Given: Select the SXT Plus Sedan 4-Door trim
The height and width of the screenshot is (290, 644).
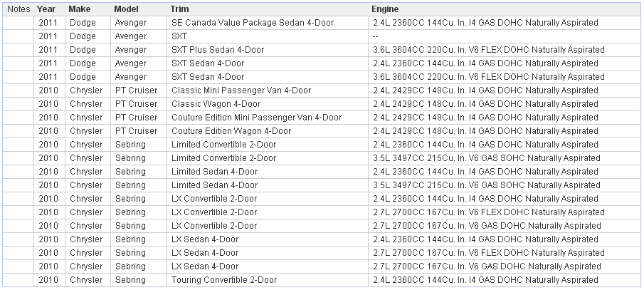Looking at the screenshot, I should [x=218, y=50].
